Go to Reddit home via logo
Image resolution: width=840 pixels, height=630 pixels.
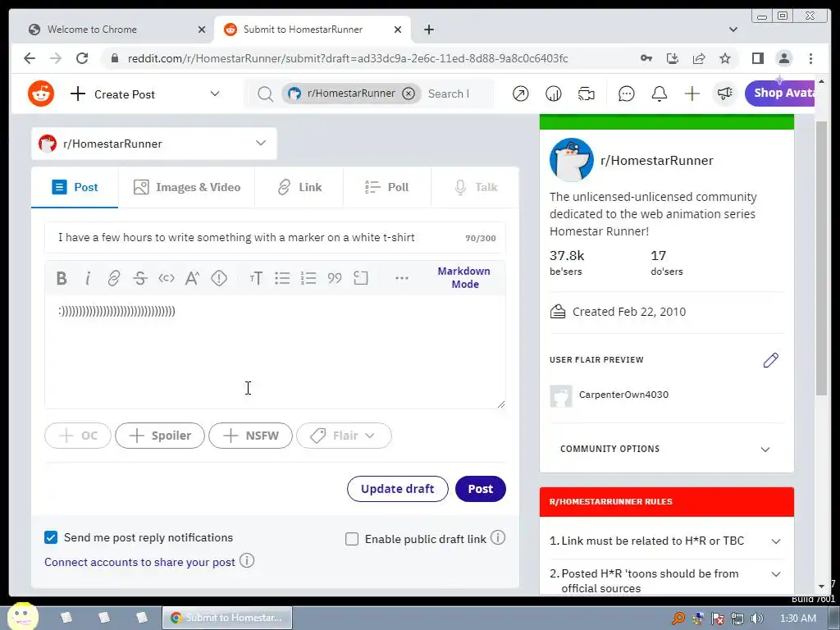[41, 94]
